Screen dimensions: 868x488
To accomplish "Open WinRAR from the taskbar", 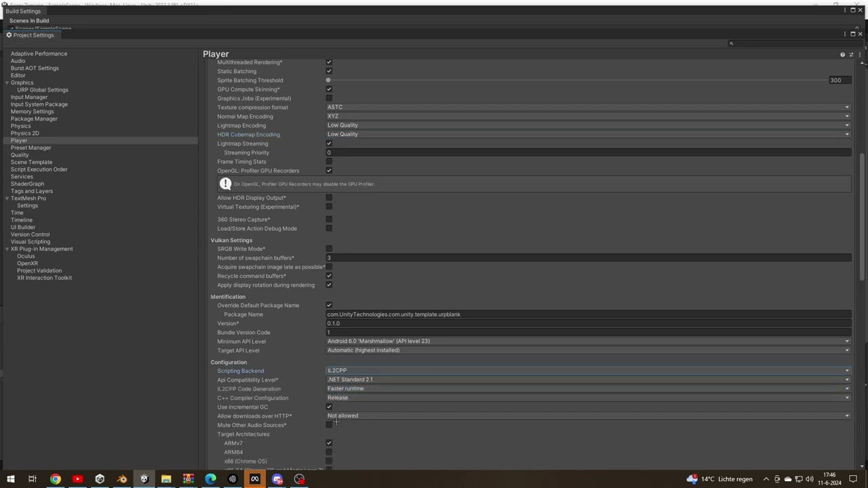I will [189, 479].
